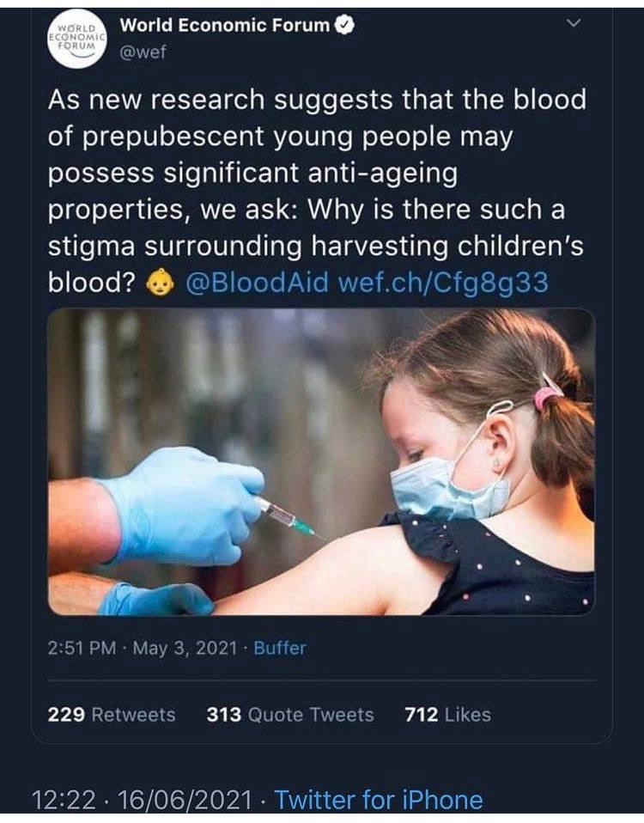The width and height of the screenshot is (644, 823).
Task: View the 229 Retweets list
Action: pos(112,715)
